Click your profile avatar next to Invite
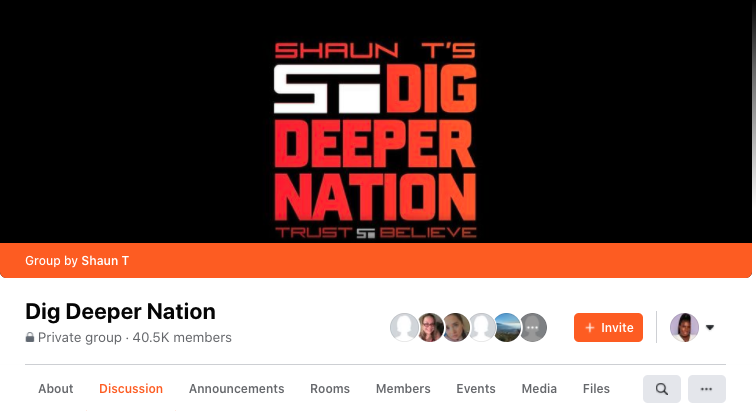The height and width of the screenshot is (411, 756). pyautogui.click(x=684, y=328)
